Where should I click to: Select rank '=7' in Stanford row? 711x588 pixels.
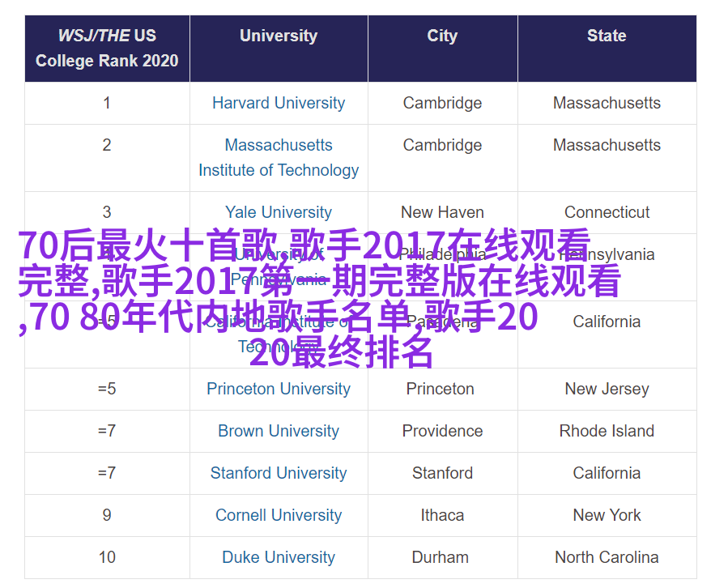[x=107, y=473]
